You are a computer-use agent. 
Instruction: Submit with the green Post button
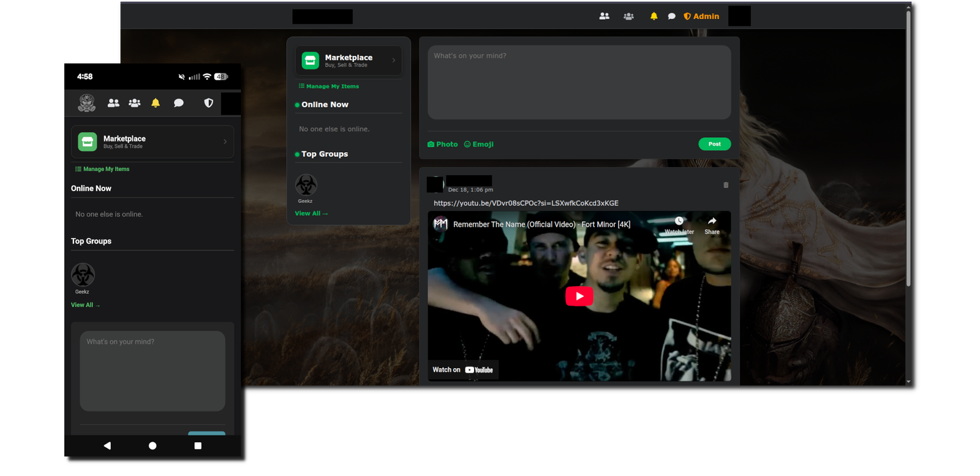[x=714, y=144]
